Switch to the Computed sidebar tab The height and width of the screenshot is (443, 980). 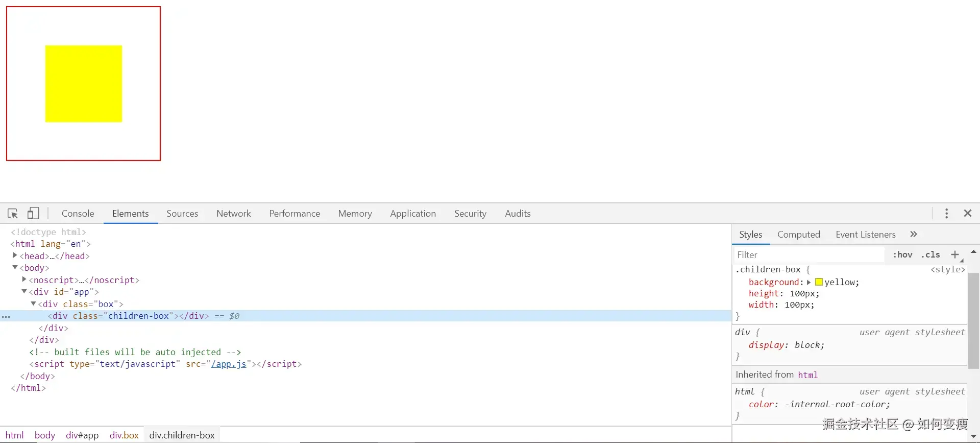[799, 235]
